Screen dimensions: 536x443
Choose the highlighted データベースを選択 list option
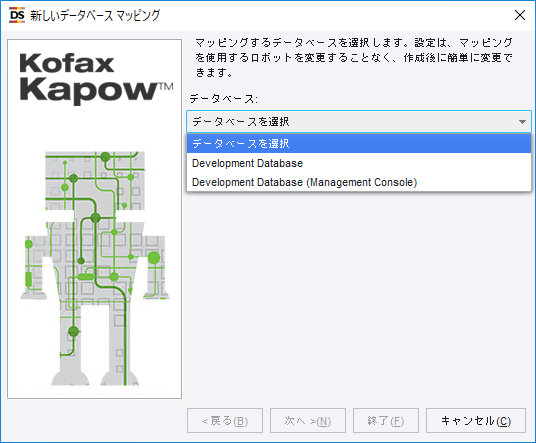click(x=359, y=144)
